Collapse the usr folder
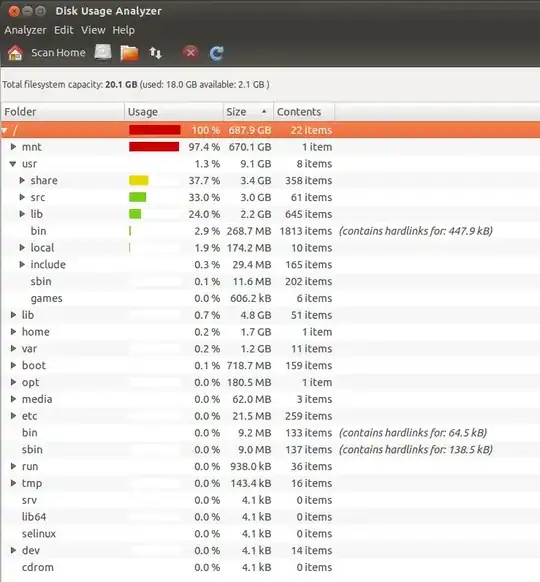 (x=13, y=164)
